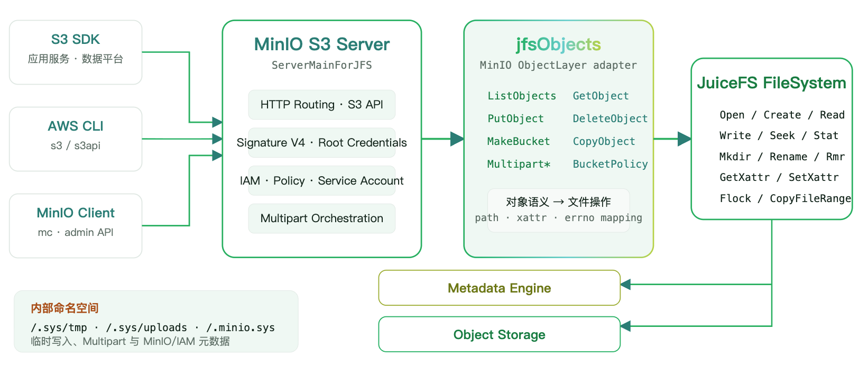Click Flock / CopyFileRange line
868x365 pixels.
tap(786, 198)
